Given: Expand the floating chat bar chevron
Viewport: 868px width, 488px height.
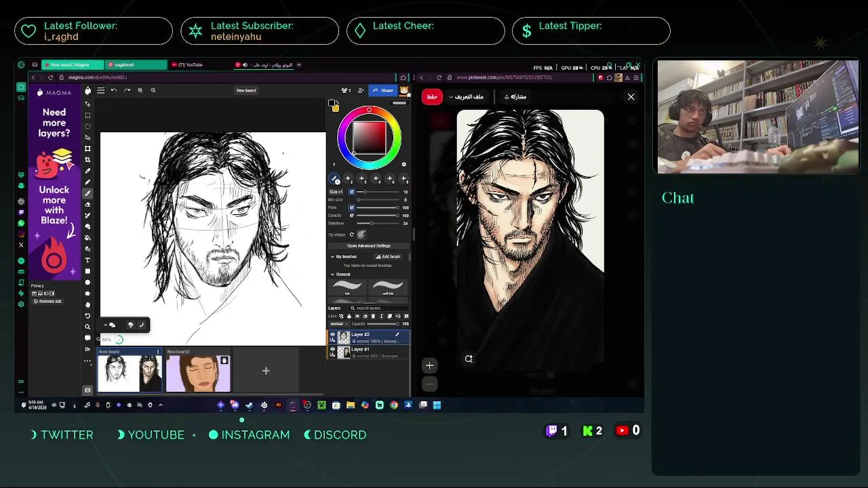Looking at the screenshot, I should [105, 325].
